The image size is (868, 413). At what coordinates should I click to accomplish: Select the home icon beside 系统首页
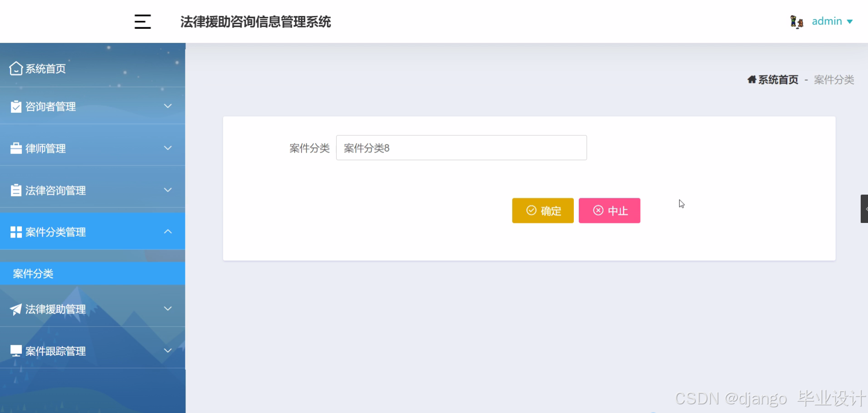(16, 68)
